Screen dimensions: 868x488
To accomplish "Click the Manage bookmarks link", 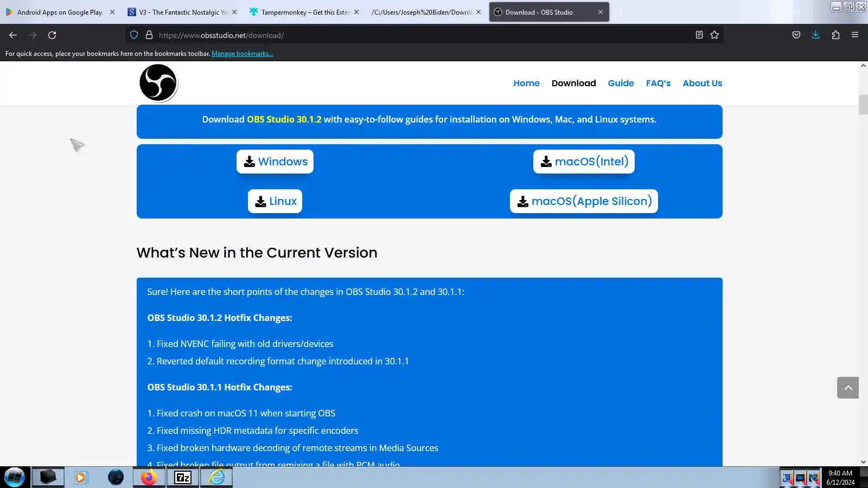I will pyautogui.click(x=242, y=54).
